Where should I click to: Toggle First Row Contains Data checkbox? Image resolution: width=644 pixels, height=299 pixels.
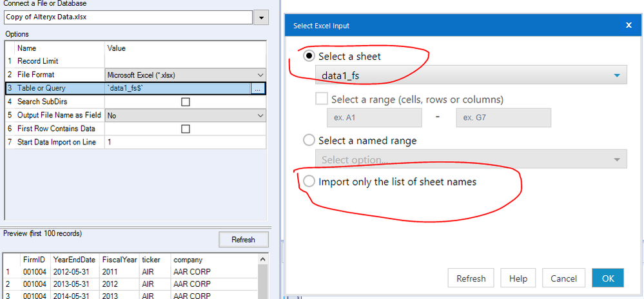click(186, 129)
